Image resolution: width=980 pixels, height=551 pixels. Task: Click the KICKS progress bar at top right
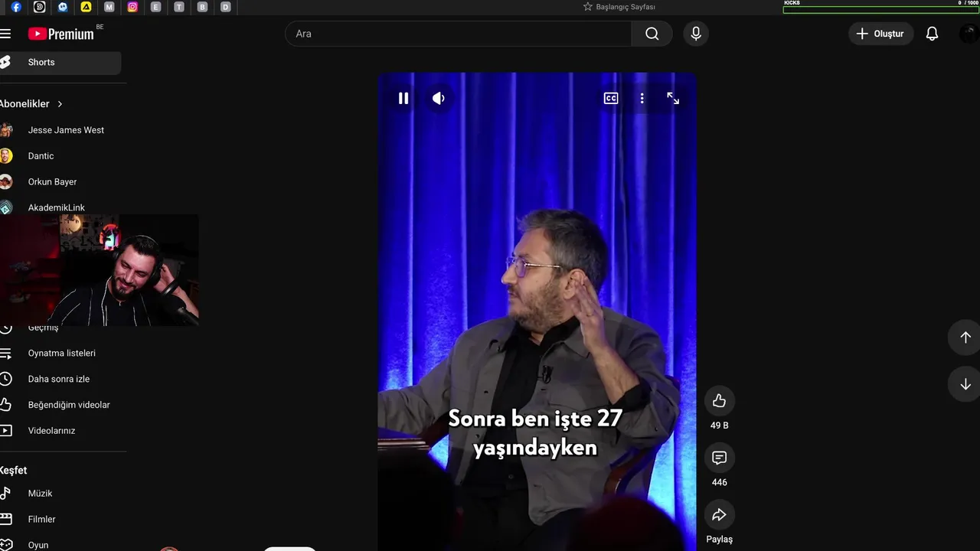[x=881, y=10]
